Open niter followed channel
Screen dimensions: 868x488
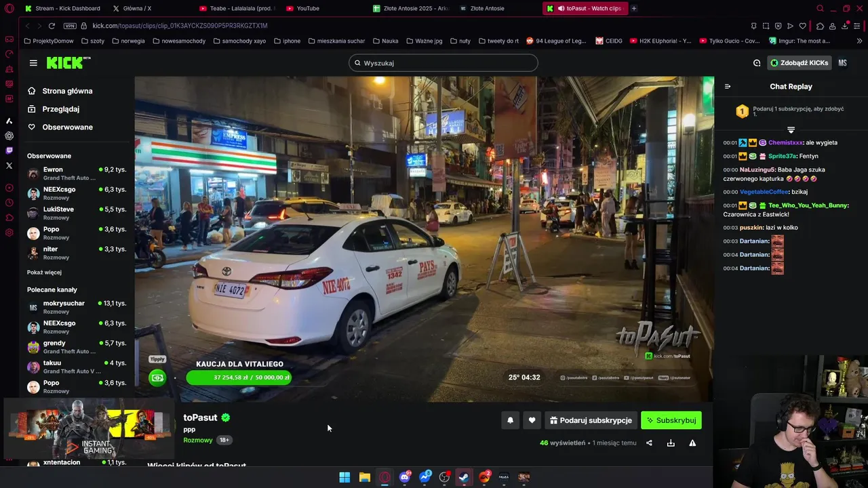click(77, 253)
